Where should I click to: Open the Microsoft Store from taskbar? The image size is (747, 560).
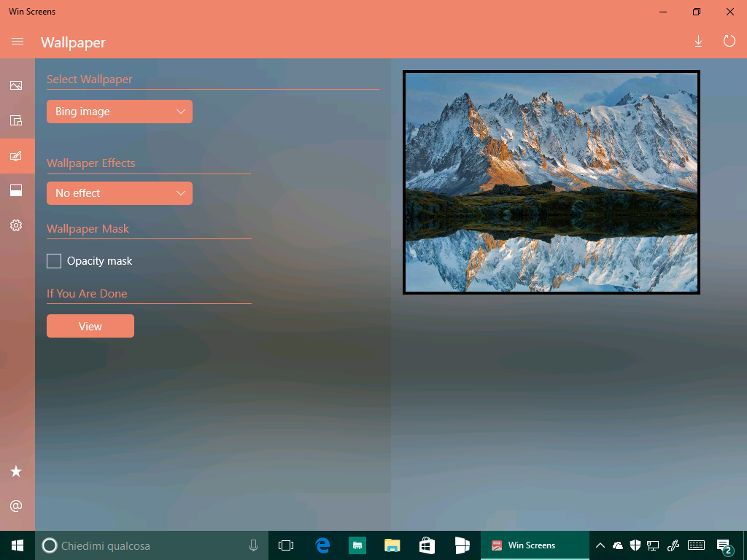click(427, 545)
